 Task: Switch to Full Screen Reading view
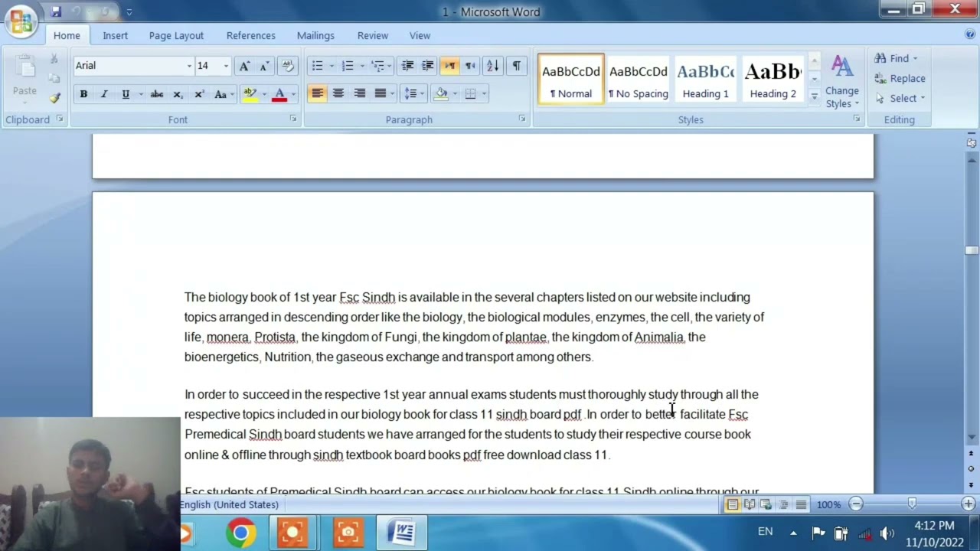[750, 504]
